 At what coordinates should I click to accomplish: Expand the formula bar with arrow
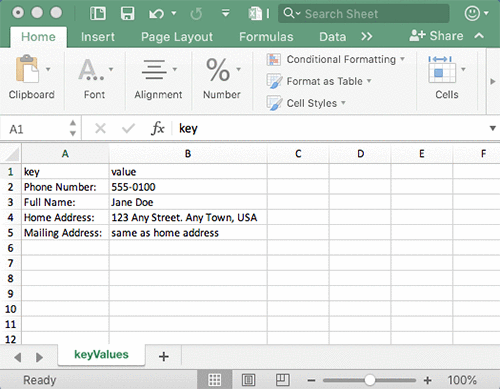click(493, 128)
